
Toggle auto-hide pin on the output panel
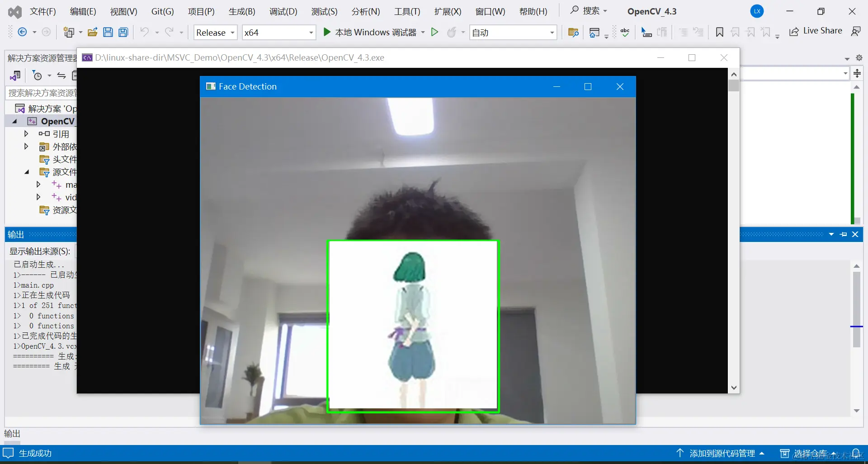tap(843, 234)
